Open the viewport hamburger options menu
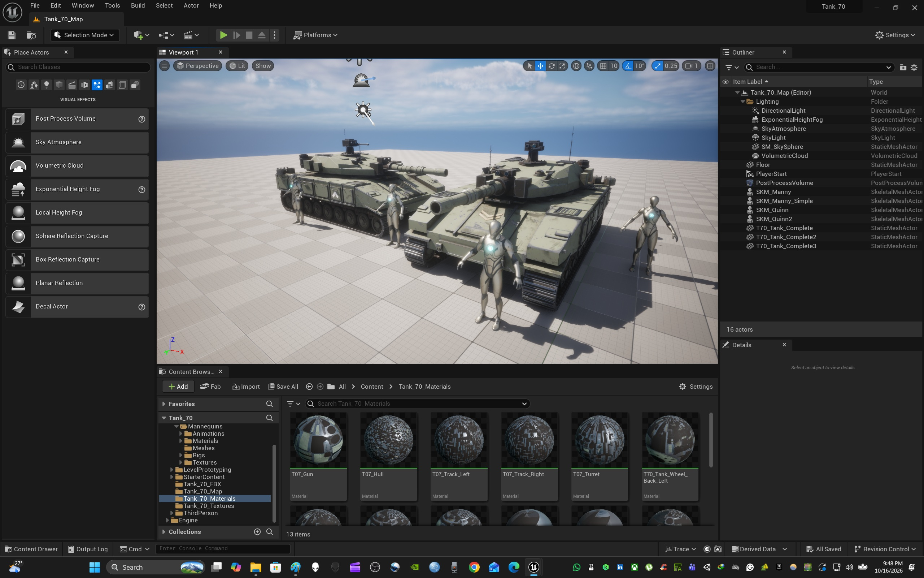Viewport: 924px width, 578px height. pyautogui.click(x=164, y=66)
